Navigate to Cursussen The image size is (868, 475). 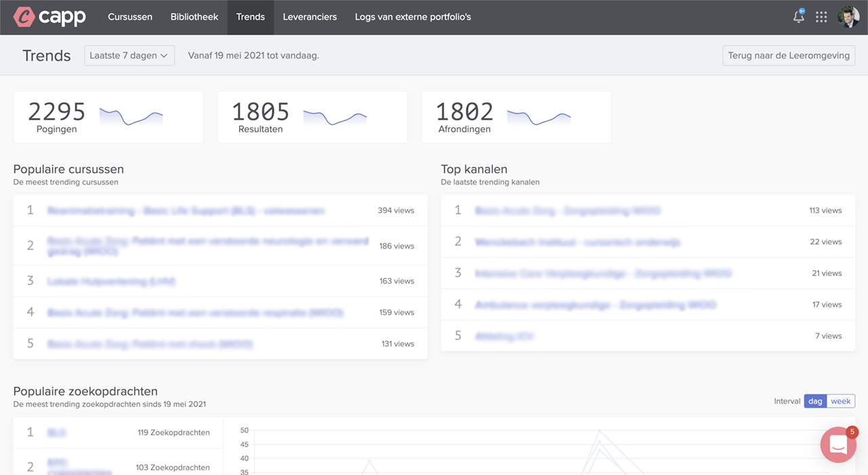[130, 17]
